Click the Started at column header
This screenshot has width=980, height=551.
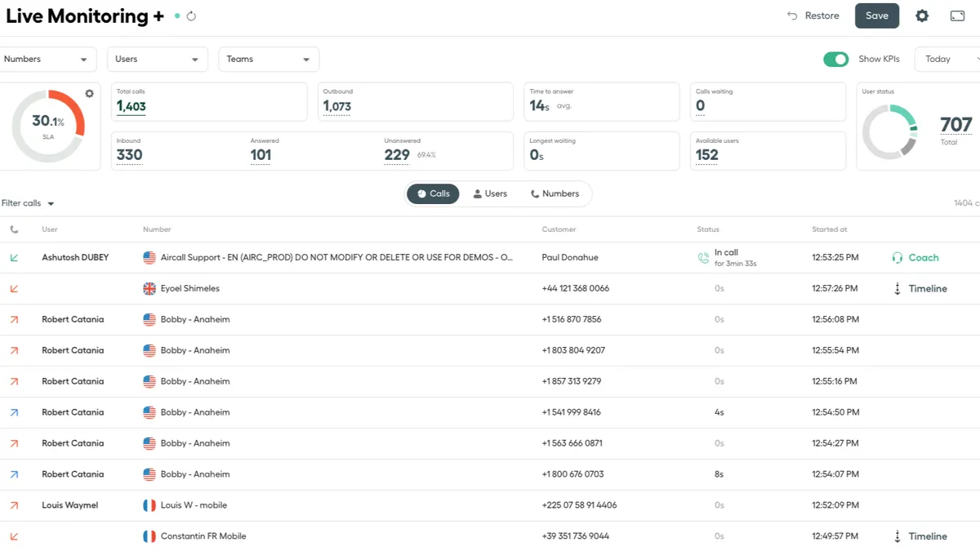[x=830, y=229]
